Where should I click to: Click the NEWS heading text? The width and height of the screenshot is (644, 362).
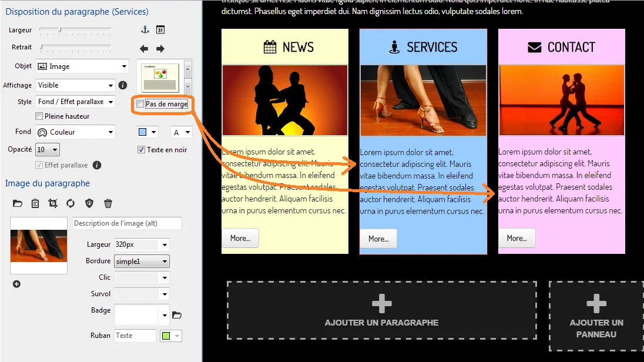(x=298, y=47)
